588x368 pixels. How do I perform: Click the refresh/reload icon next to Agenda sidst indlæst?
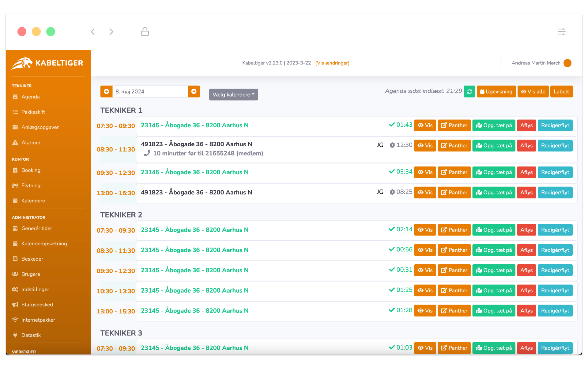click(469, 92)
